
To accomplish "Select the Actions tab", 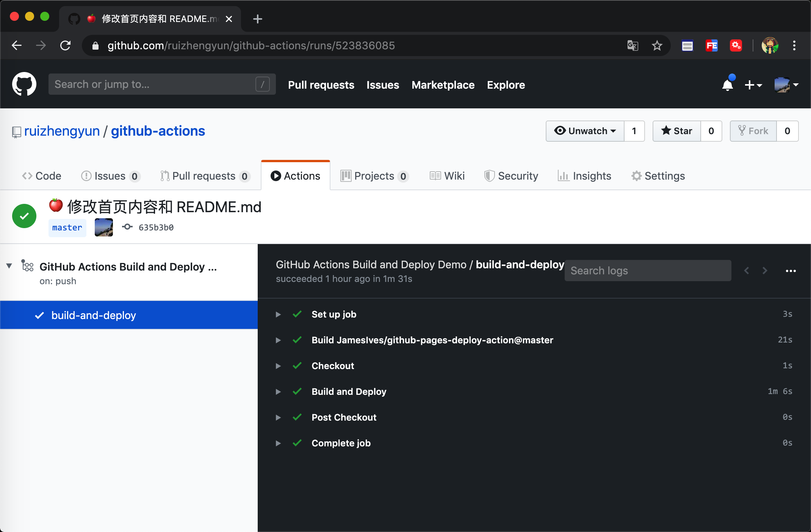I will coord(296,176).
